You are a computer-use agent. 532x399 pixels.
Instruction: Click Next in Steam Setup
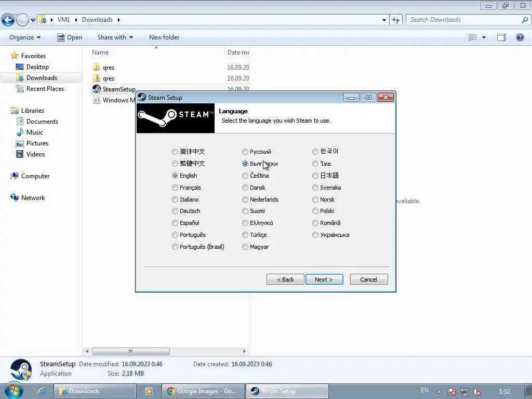(324, 280)
